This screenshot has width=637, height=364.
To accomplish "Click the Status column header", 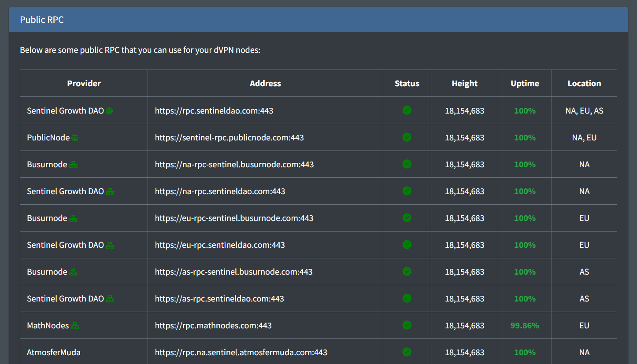I will (x=407, y=84).
